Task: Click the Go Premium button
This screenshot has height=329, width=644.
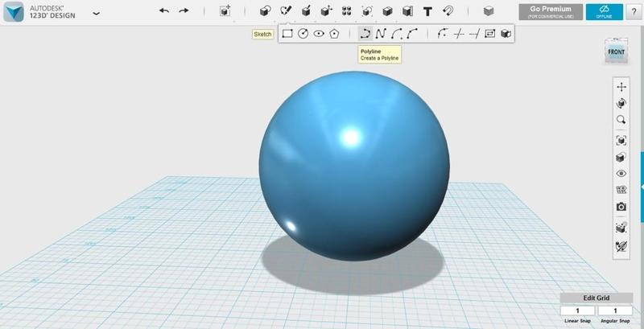Action: (x=551, y=12)
